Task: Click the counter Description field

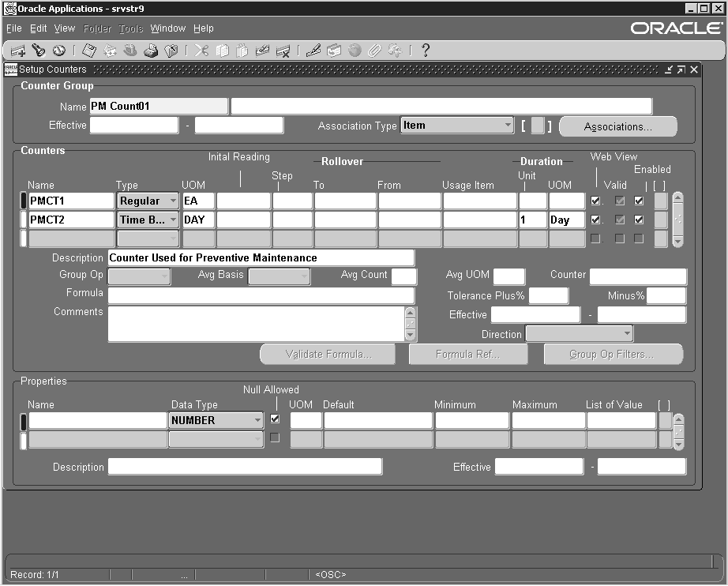Action: [x=261, y=257]
